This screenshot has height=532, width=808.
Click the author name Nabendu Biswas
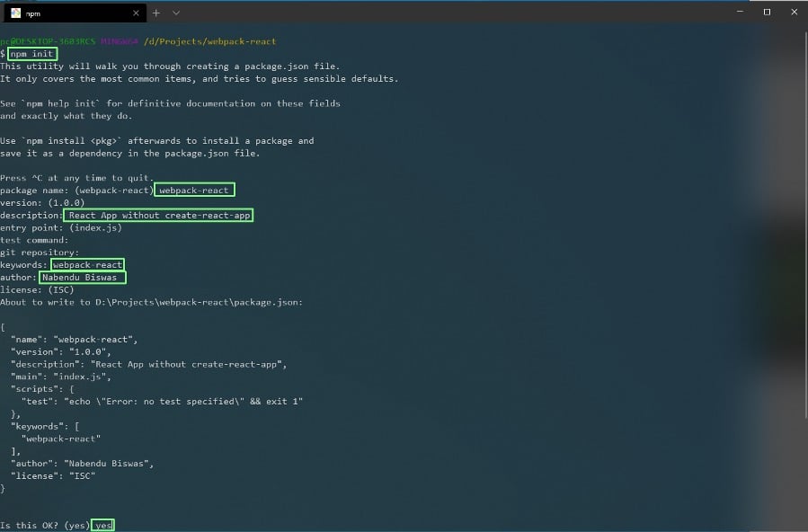81,277
